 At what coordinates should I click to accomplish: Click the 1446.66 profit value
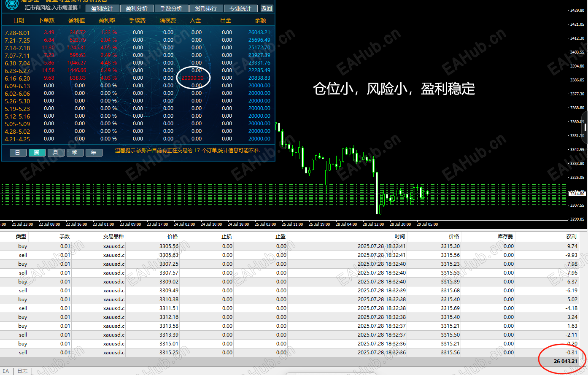(x=77, y=70)
